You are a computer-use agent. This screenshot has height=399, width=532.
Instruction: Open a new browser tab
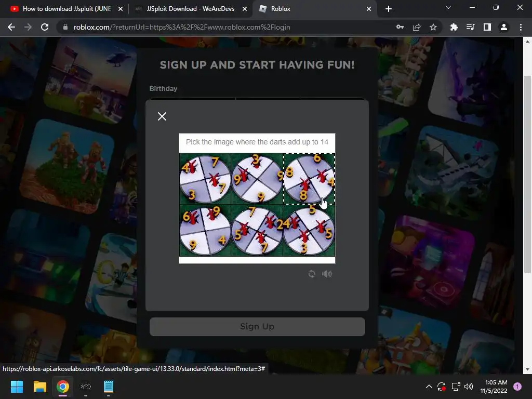point(389,9)
